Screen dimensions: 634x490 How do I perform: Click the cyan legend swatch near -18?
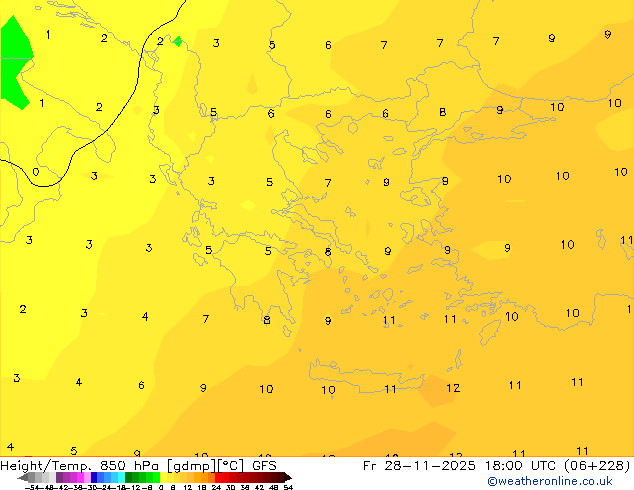click(x=121, y=477)
